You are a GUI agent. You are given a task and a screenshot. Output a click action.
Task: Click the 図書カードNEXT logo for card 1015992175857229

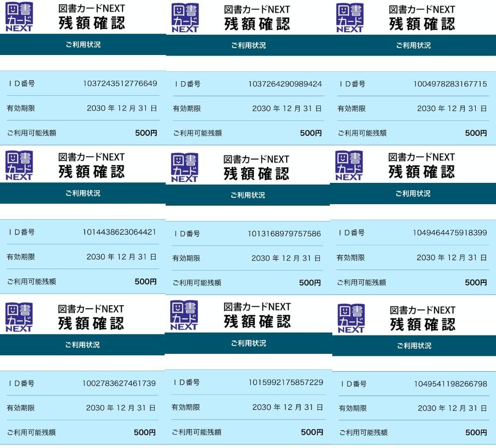[x=184, y=315]
